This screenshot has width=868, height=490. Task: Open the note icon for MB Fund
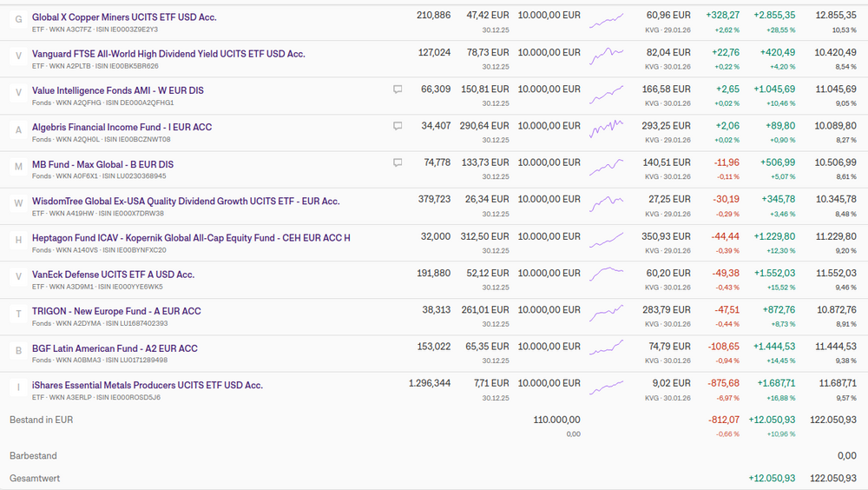click(x=398, y=162)
